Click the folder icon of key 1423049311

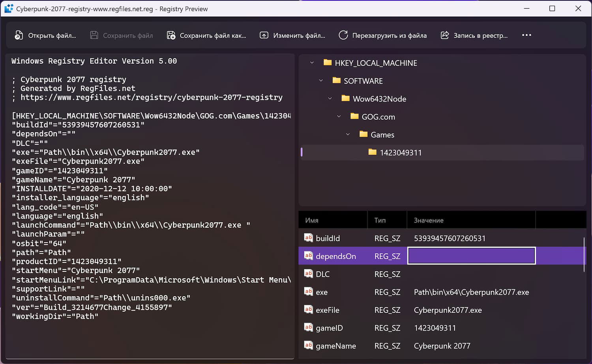tap(372, 152)
